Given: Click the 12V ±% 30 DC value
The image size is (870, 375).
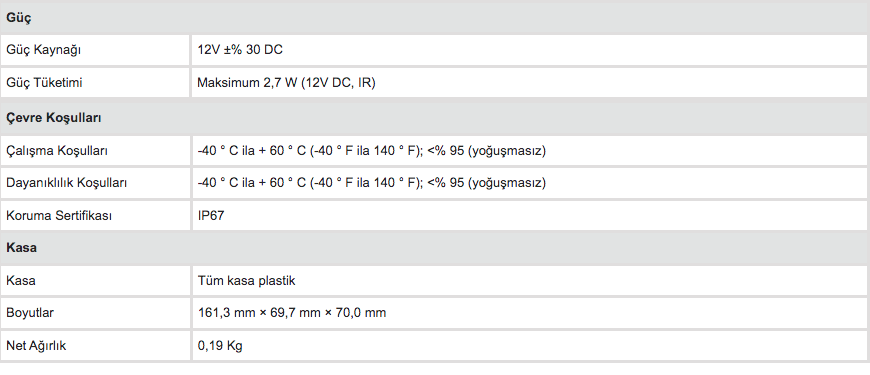Looking at the screenshot, I should click(x=240, y=50).
